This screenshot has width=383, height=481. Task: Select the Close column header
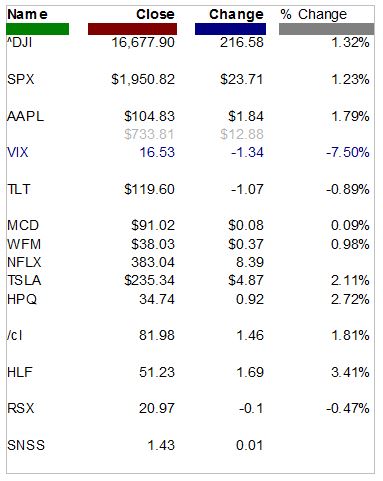point(155,14)
